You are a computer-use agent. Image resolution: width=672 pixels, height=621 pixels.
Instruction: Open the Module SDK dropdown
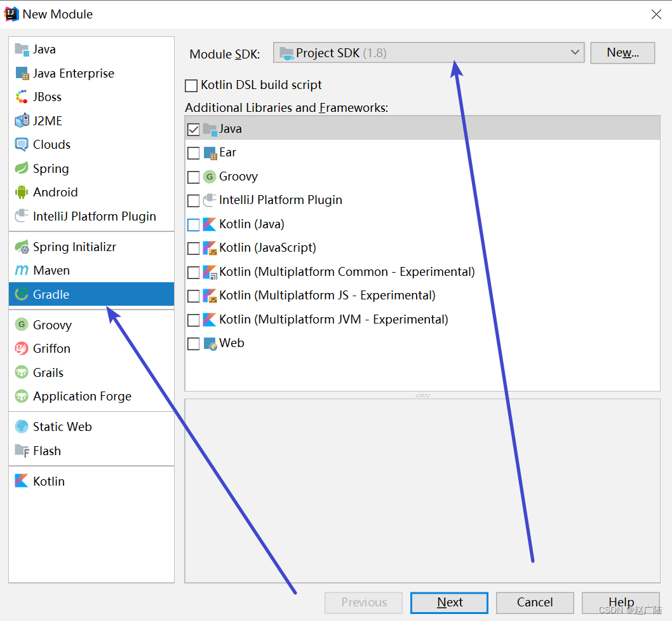429,53
